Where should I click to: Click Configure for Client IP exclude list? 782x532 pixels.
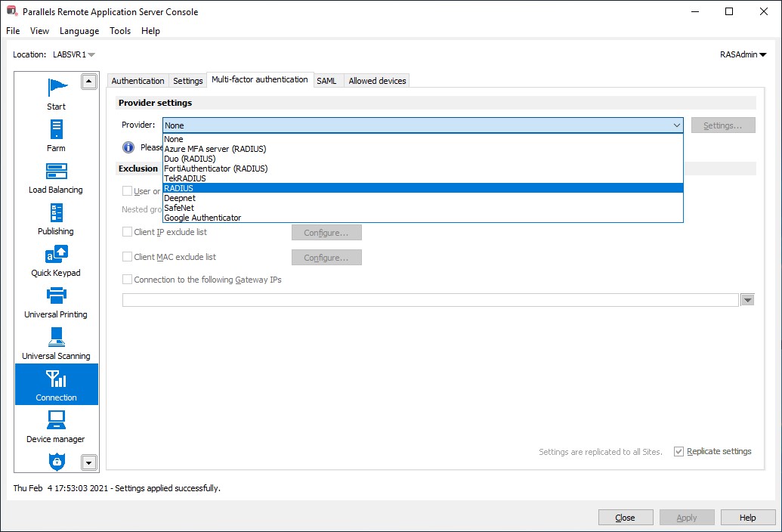click(x=326, y=232)
